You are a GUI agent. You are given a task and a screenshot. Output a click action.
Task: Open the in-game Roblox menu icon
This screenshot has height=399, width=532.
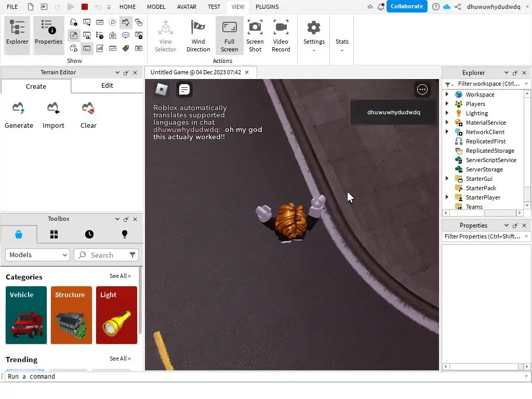pyautogui.click(x=162, y=89)
